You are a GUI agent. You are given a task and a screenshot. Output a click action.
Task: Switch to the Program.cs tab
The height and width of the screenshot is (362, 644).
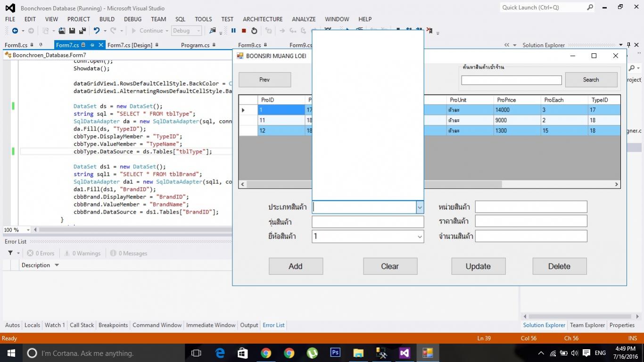(x=195, y=45)
